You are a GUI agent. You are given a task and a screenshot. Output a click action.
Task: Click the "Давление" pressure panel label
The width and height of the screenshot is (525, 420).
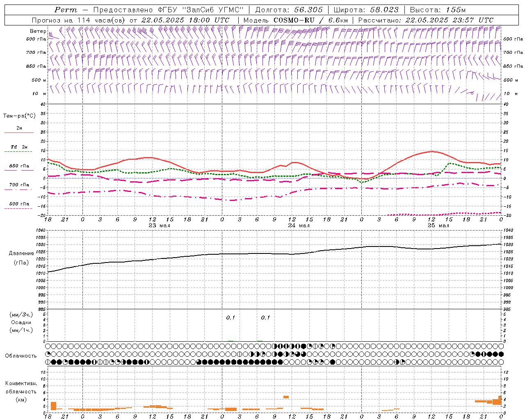(21, 253)
